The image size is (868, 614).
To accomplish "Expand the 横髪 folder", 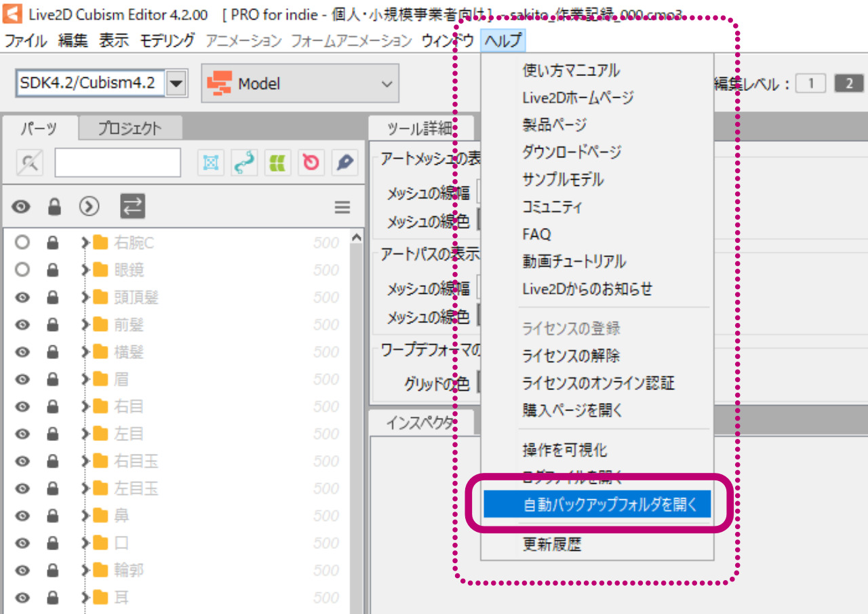I will click(x=85, y=352).
